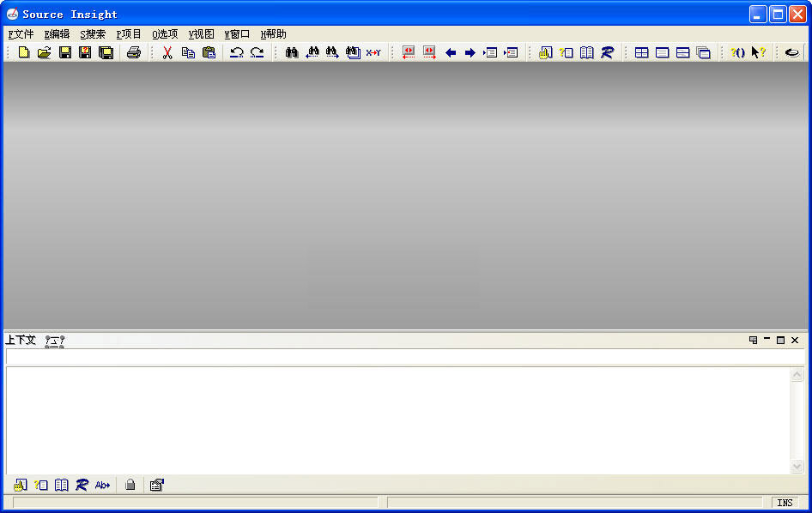Click the Cut scissors icon
Image resolution: width=812 pixels, height=513 pixels.
167,53
